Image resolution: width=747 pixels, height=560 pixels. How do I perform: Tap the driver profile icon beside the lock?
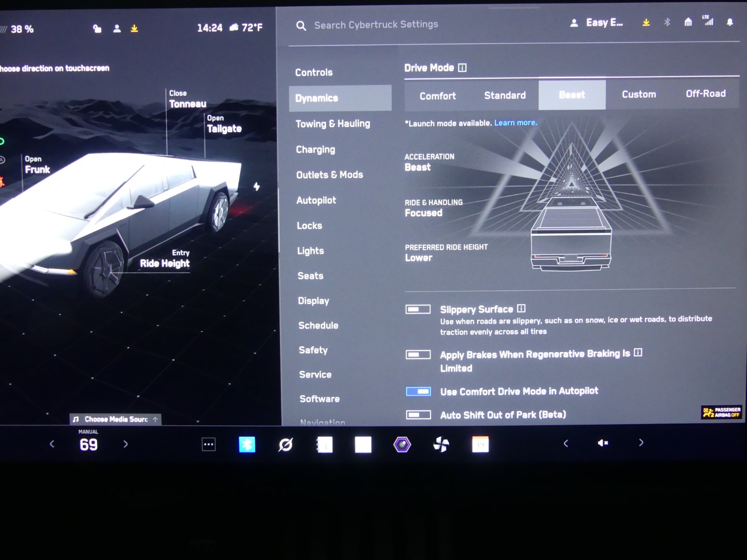(x=117, y=29)
